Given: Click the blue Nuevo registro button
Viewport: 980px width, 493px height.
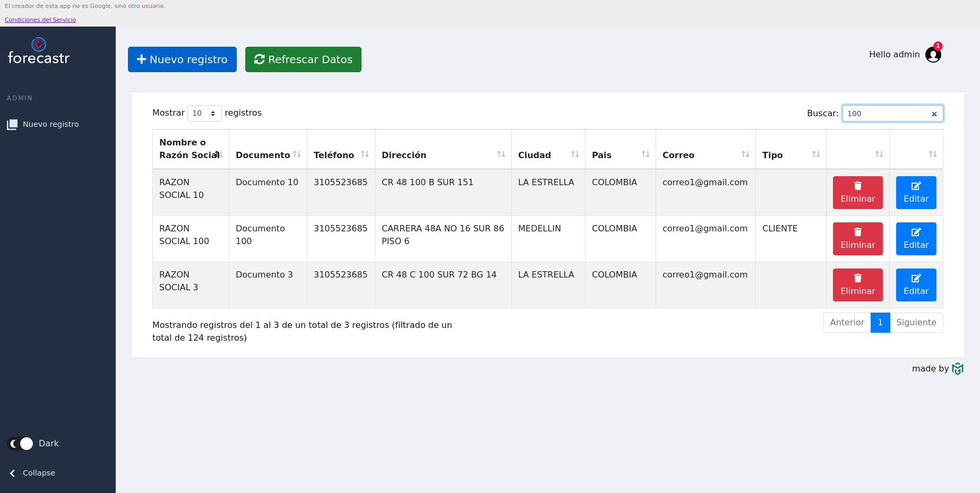Looking at the screenshot, I should pyautogui.click(x=182, y=59).
